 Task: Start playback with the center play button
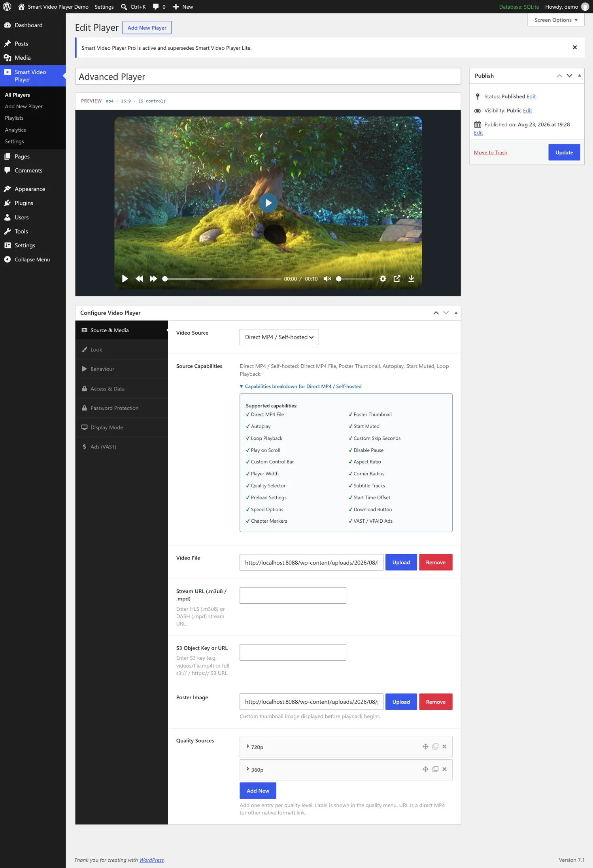[x=268, y=203]
